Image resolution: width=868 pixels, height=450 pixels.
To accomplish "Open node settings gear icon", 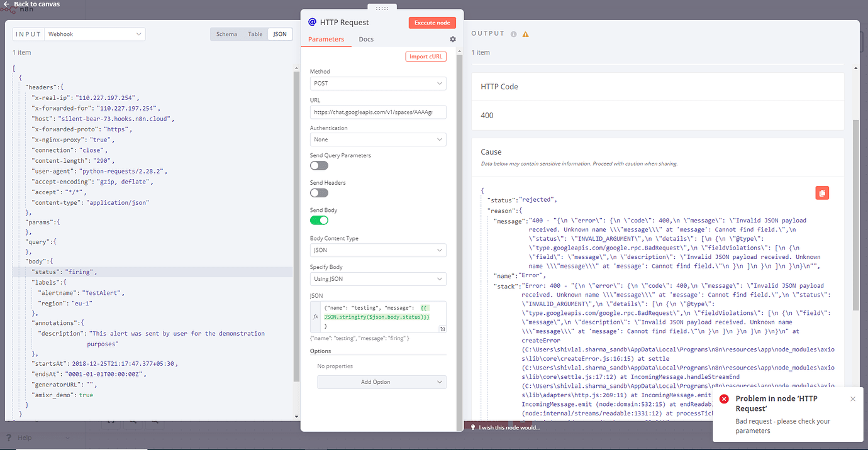I will pos(453,39).
